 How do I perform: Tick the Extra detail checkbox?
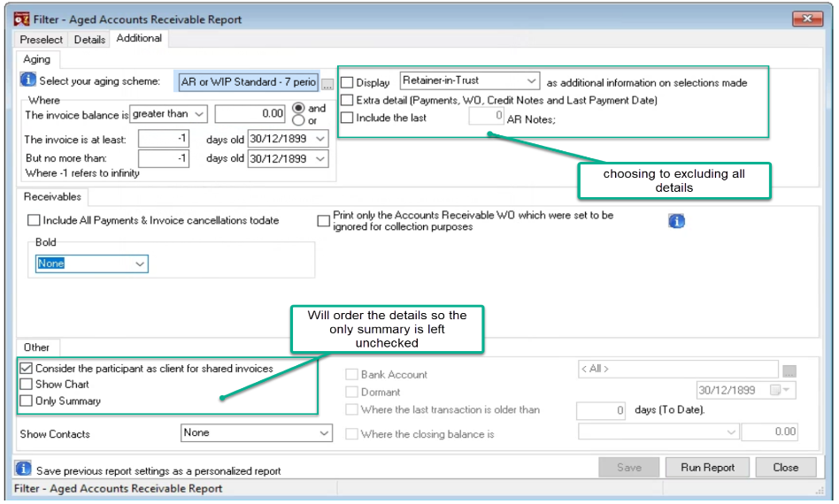coord(347,100)
